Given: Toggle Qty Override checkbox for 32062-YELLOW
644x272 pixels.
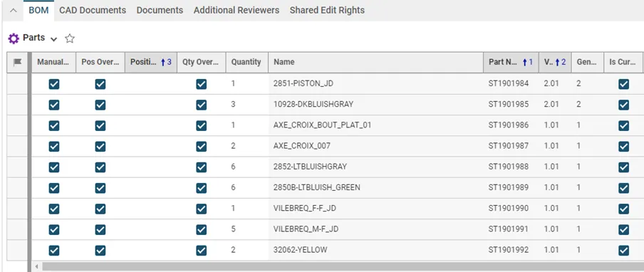Looking at the screenshot, I should [x=201, y=250].
